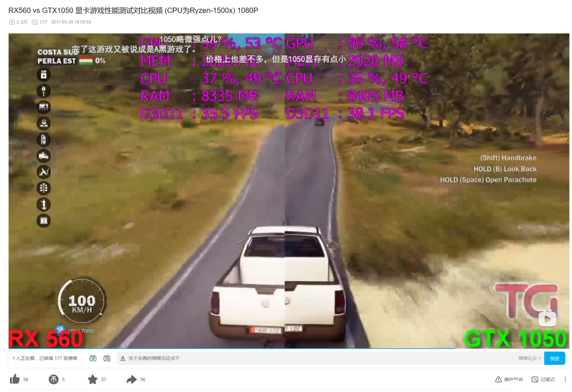
Task: Click the share count 36
Action: [143, 380]
